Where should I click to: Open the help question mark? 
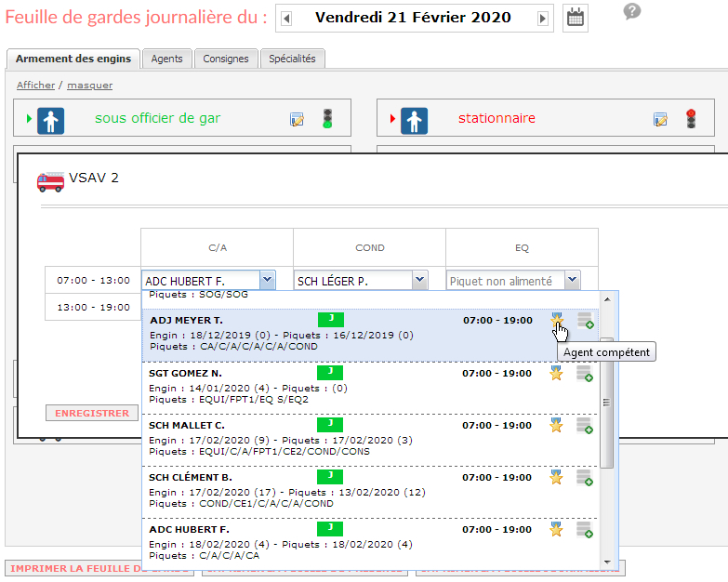632,10
